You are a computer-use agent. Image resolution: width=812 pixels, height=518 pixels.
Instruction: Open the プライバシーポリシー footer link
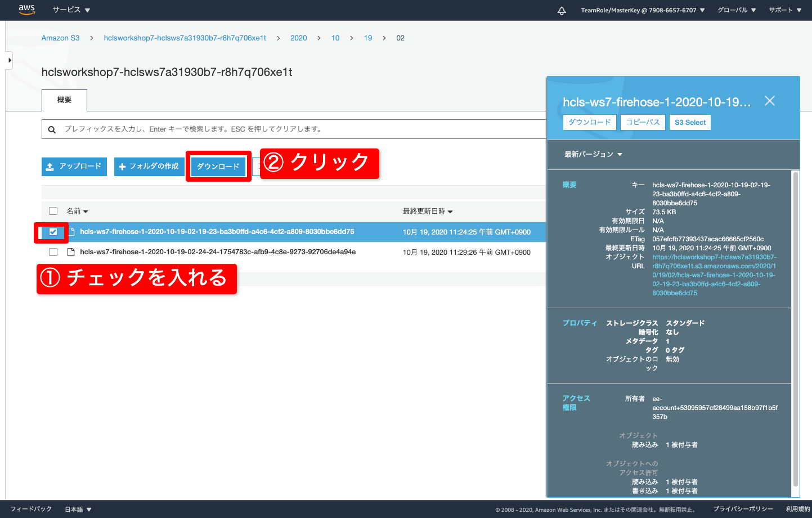743,509
